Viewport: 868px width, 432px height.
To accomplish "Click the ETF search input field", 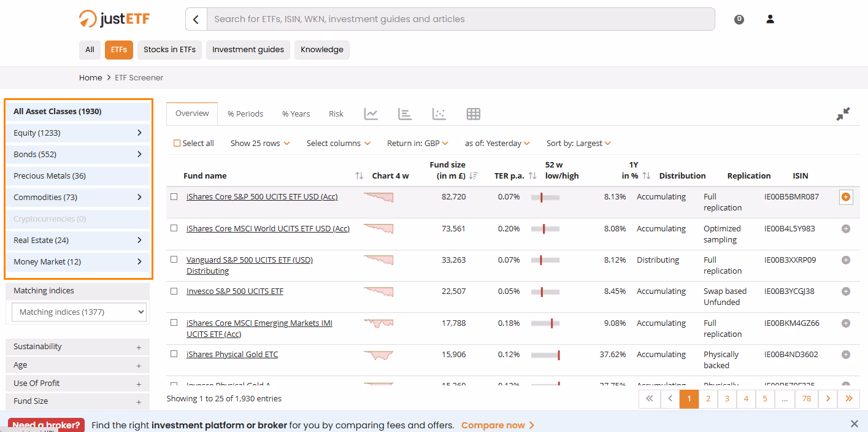I will tap(461, 19).
